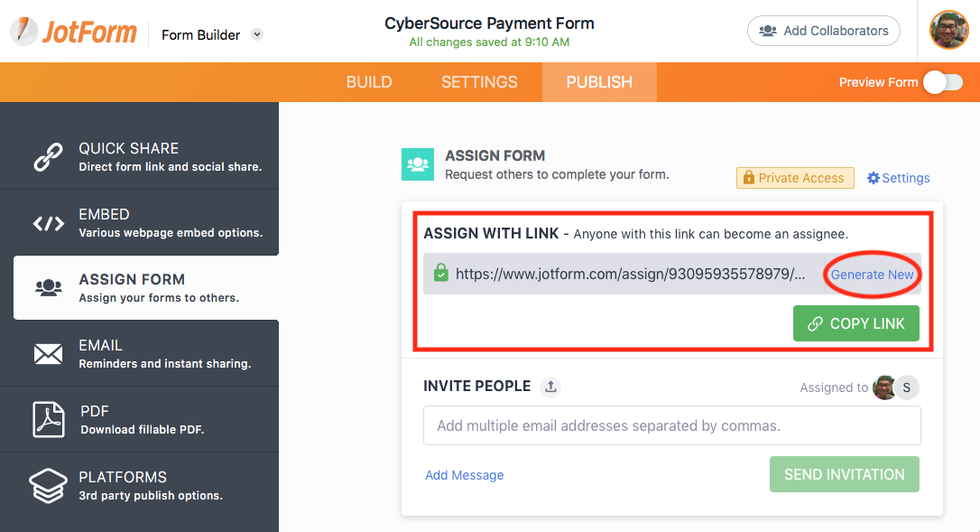Click the Private Access badge
The image size is (980, 532).
(x=795, y=178)
